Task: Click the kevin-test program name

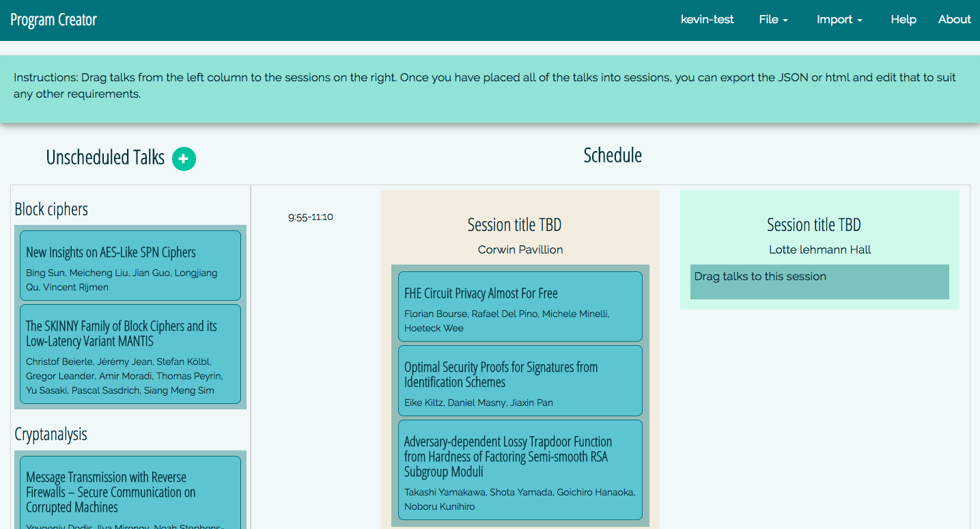Action: [x=707, y=19]
